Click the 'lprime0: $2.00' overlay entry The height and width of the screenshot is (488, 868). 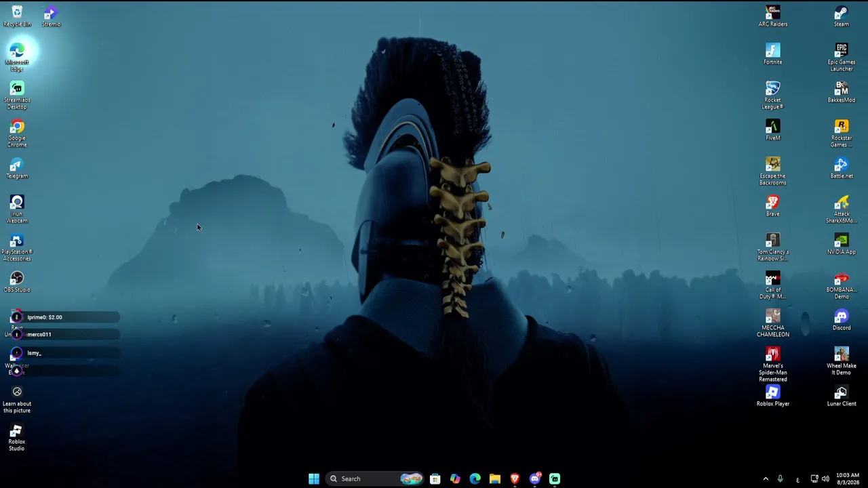click(65, 317)
